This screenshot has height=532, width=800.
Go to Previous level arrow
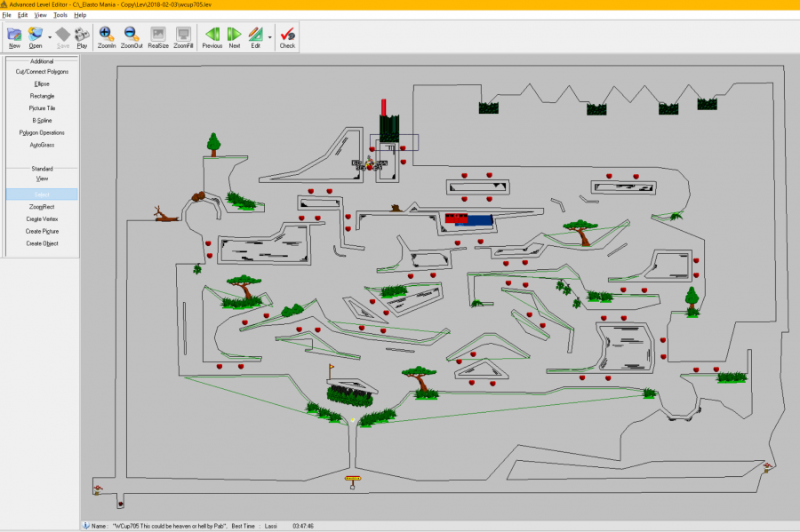212,36
